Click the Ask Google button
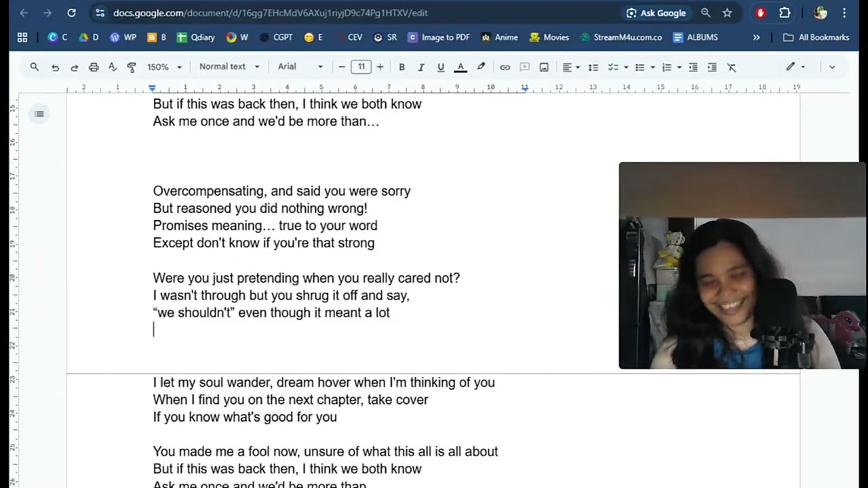Viewport: 868px width, 488px height. (x=656, y=13)
